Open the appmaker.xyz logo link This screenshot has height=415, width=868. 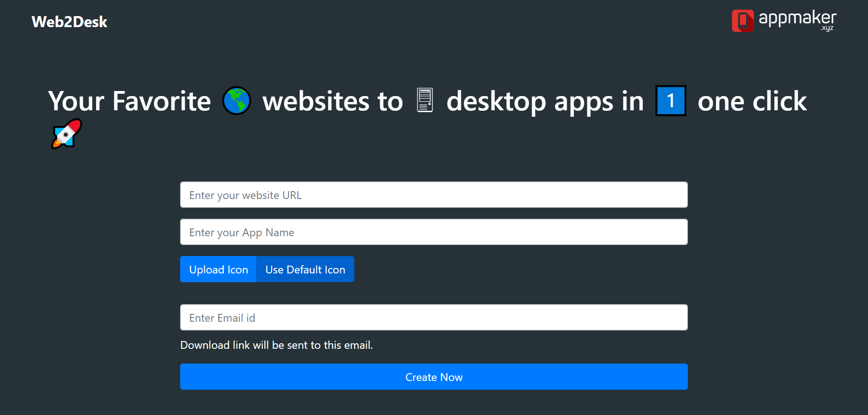pos(784,21)
